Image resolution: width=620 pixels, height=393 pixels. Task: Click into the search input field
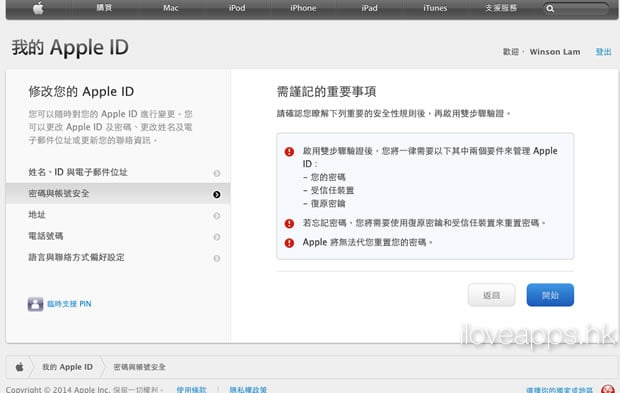coord(581,9)
